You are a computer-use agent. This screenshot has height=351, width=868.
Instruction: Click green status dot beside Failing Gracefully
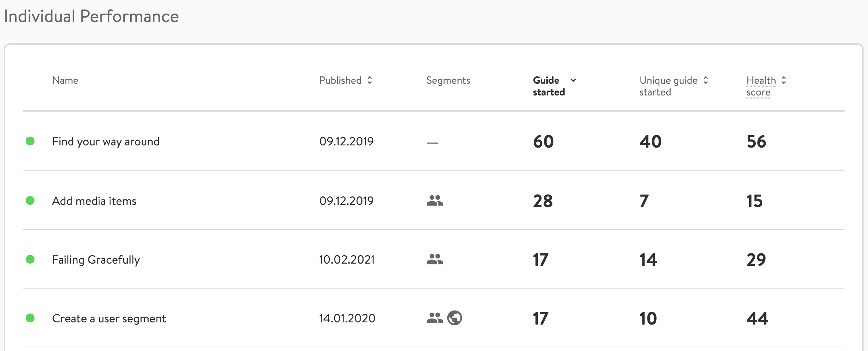pos(30,259)
